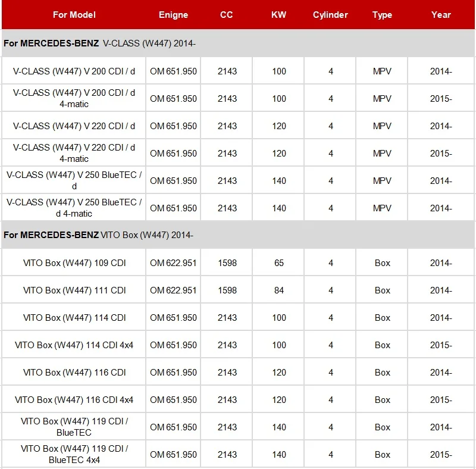Viewport: 476px width, 469px height.
Task: Click engine OM 622.951 in 111 CDI row
Action: pos(173,290)
